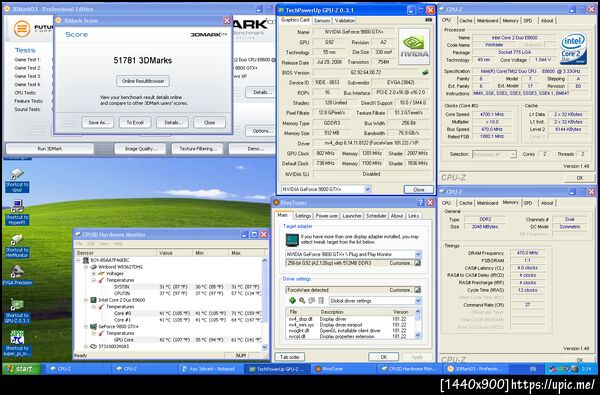Collapse the GeForce 9800 GTX+ tree node

tap(86, 327)
